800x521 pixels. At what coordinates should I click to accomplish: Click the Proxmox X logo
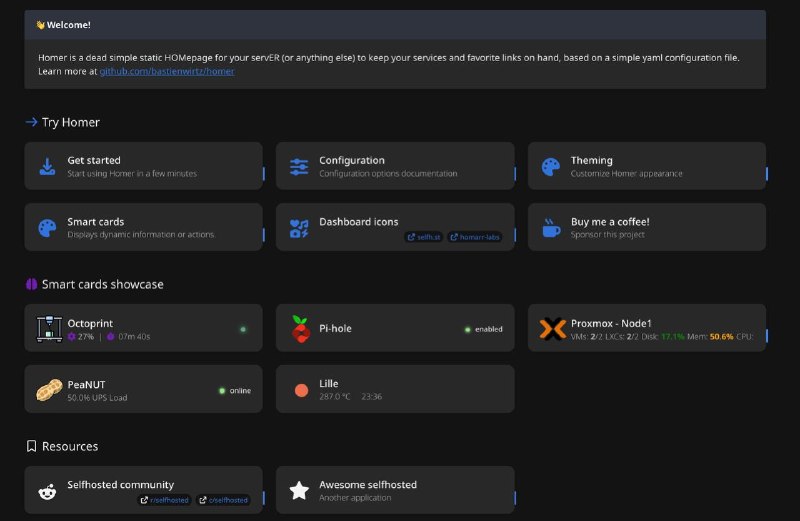coord(553,329)
